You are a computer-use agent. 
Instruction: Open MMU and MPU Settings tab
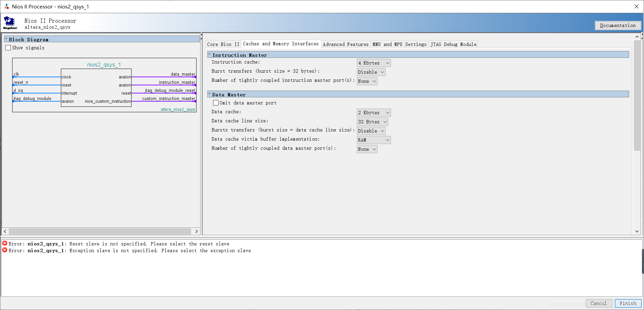(x=399, y=44)
